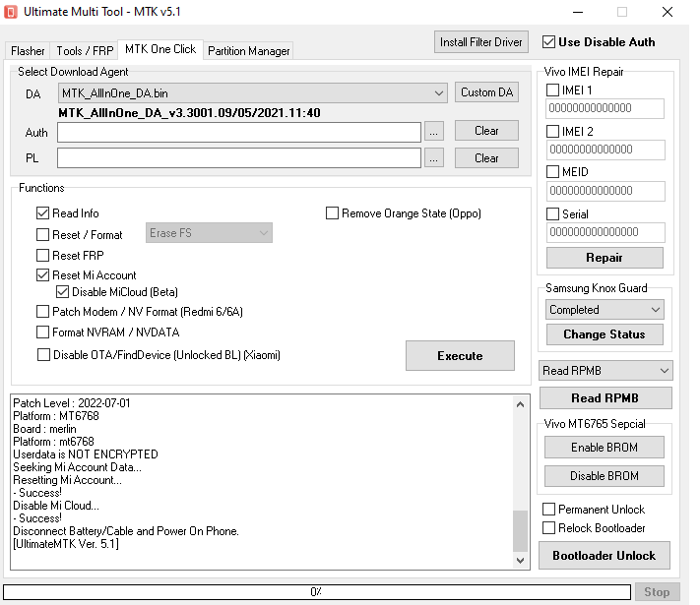Click Install Filter Driver button

pos(480,42)
